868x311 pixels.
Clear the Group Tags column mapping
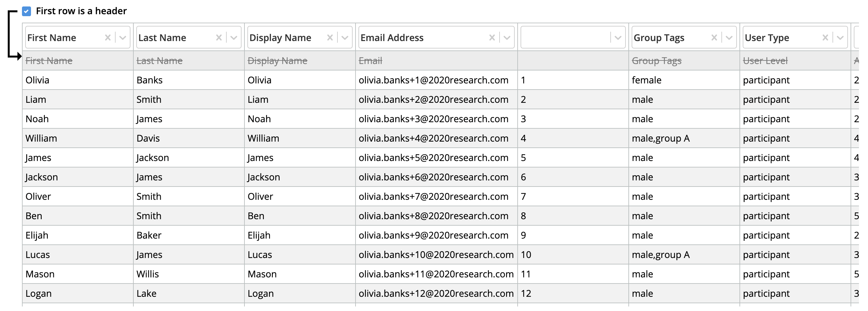tap(714, 38)
